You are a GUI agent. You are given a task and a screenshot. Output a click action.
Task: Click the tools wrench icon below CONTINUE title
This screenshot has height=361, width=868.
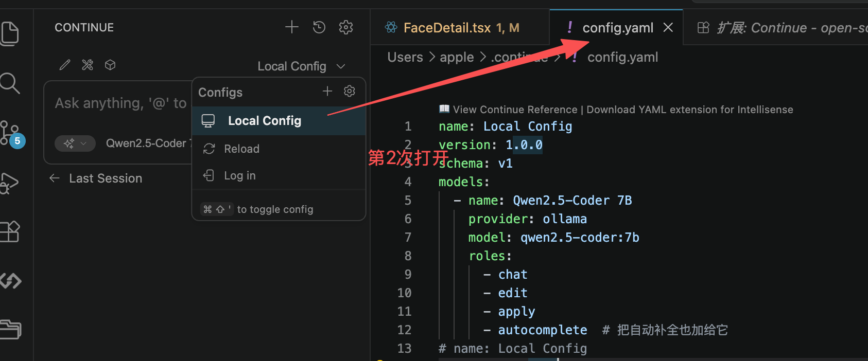pyautogui.click(x=88, y=65)
